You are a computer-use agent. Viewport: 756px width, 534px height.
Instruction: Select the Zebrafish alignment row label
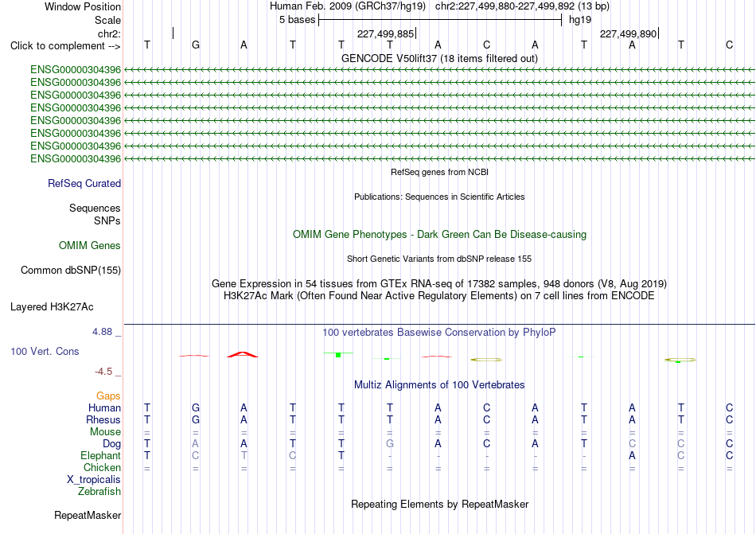(99, 492)
